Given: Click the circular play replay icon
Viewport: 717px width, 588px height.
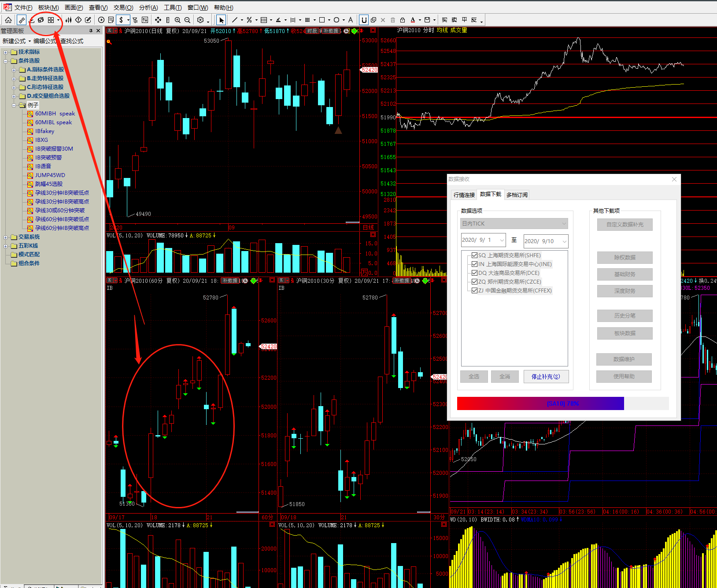Looking at the screenshot, I should click(101, 20).
